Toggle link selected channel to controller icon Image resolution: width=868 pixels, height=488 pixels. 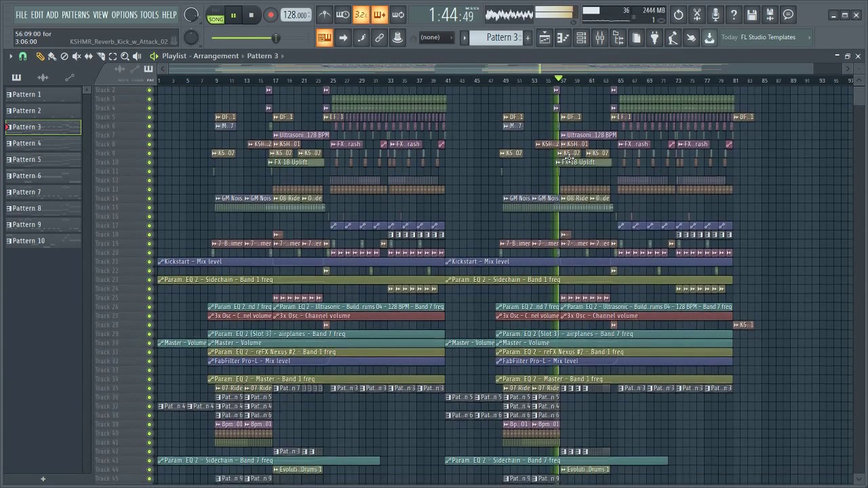click(379, 38)
